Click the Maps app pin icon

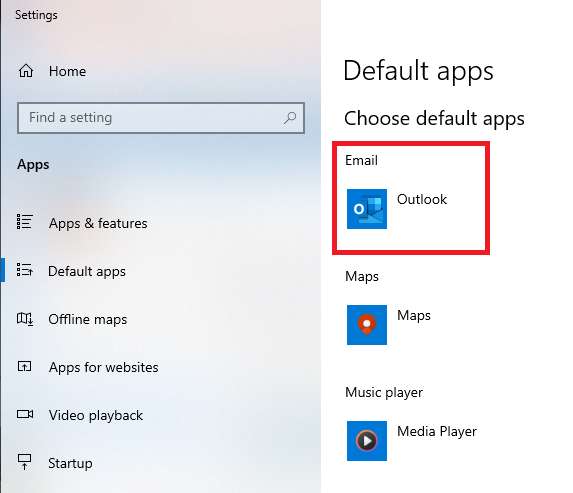(x=367, y=325)
